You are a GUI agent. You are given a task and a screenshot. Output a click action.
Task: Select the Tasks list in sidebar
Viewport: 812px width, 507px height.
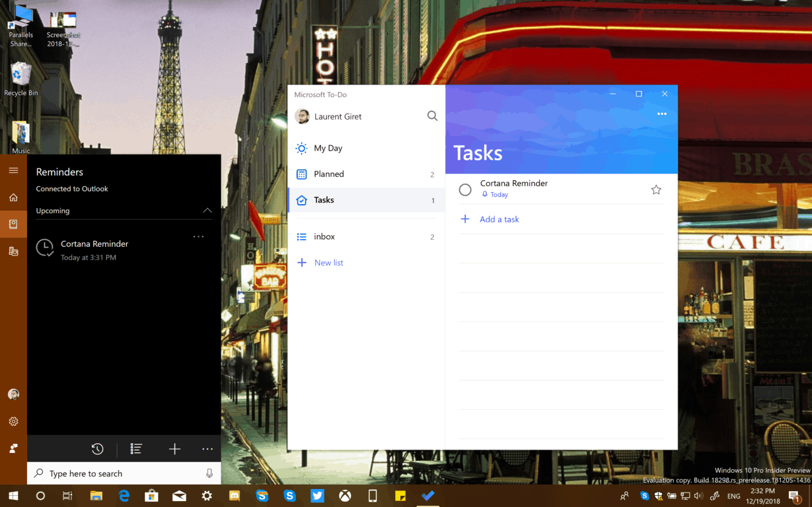point(366,200)
